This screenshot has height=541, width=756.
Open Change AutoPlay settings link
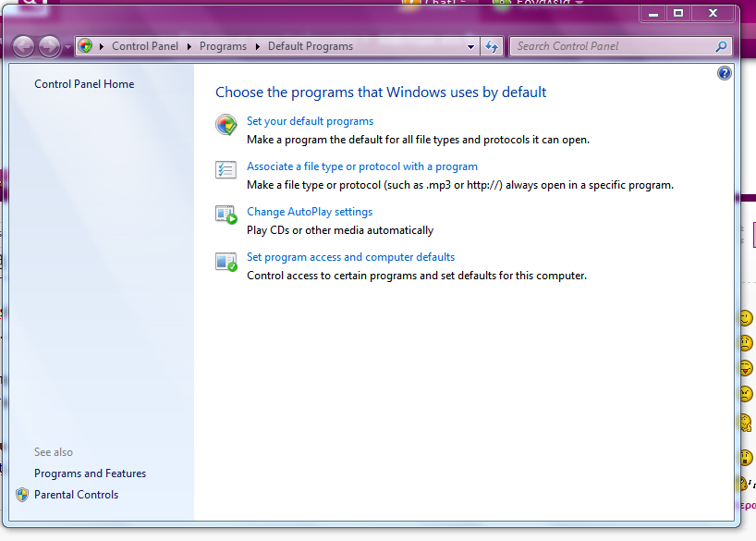[310, 212]
